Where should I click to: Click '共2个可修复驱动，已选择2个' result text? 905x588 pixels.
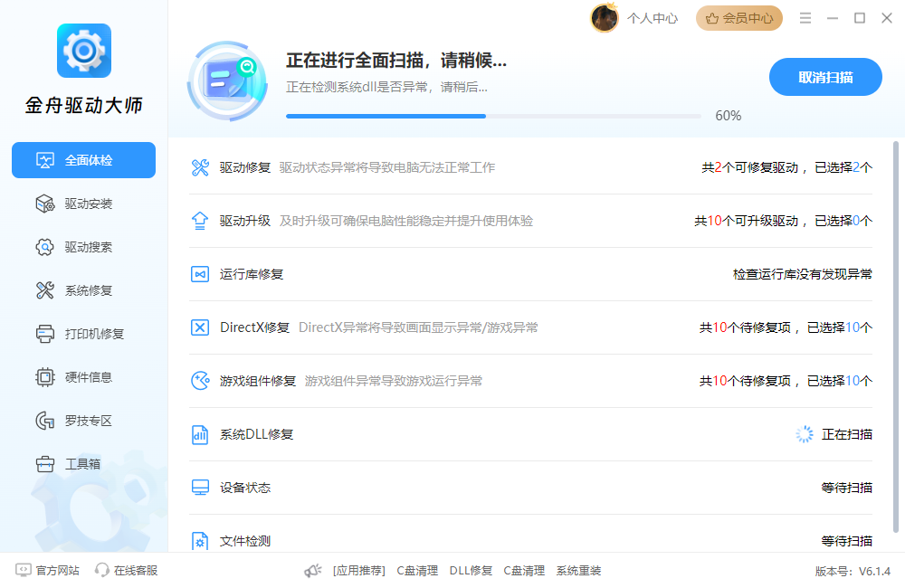[x=786, y=167]
